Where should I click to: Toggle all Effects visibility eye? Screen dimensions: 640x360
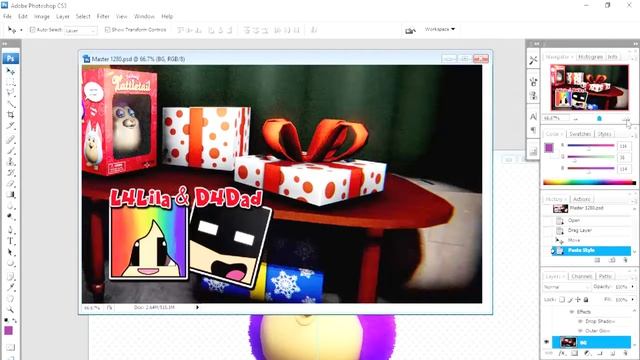pyautogui.click(x=572, y=312)
